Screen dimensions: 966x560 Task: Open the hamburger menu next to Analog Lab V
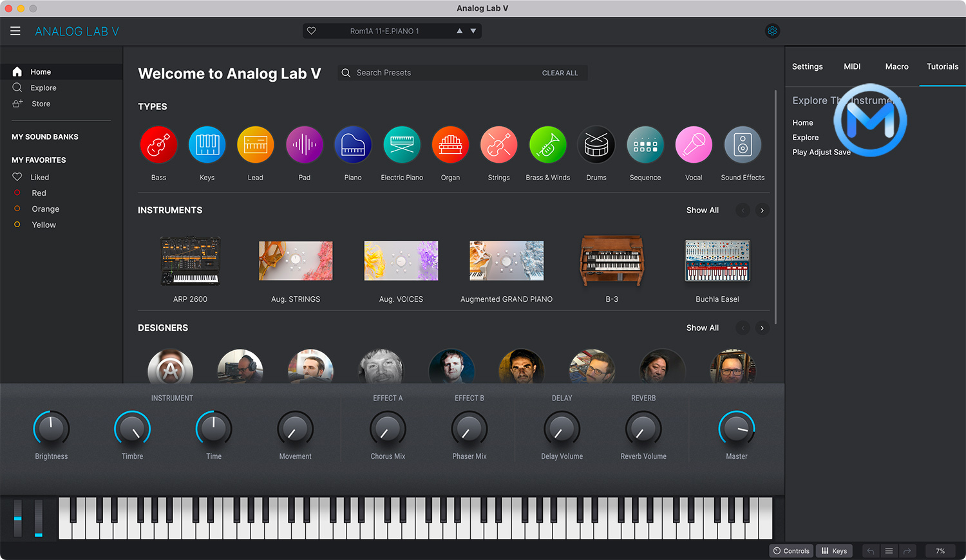[15, 30]
